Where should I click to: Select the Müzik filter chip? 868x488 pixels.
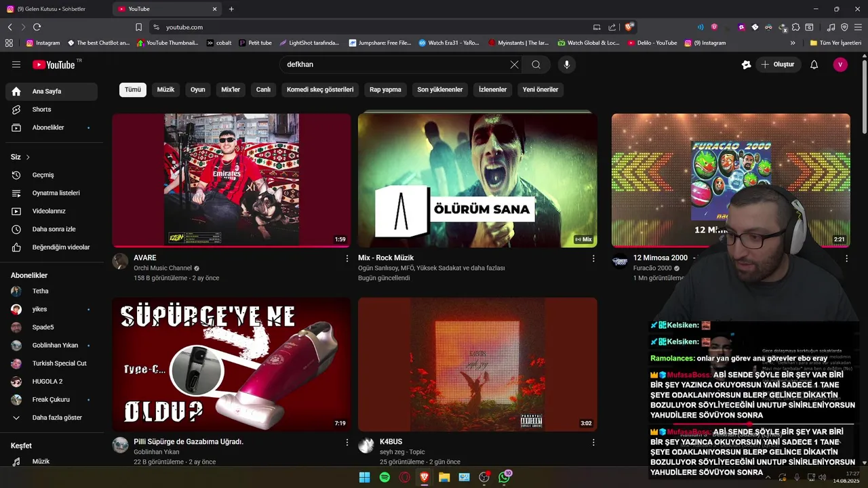165,89
